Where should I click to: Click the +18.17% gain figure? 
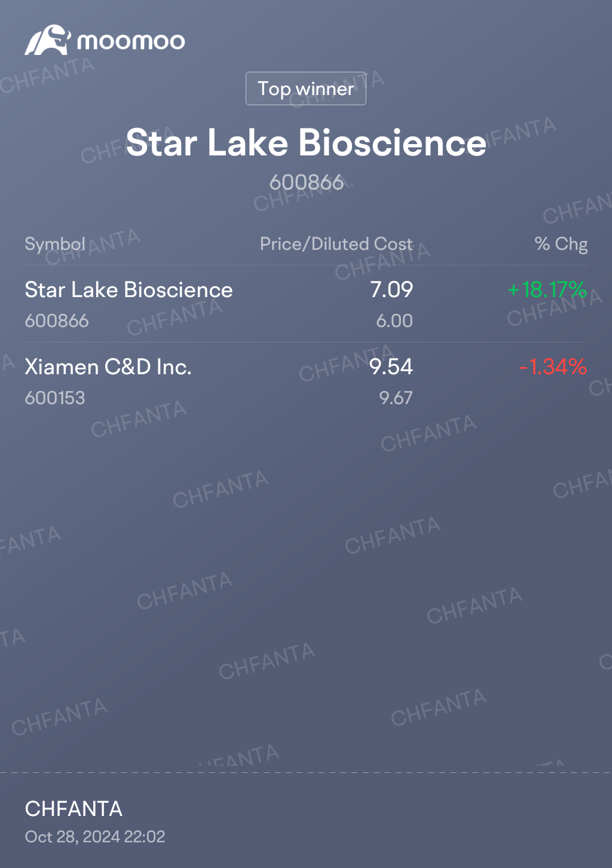pos(547,290)
